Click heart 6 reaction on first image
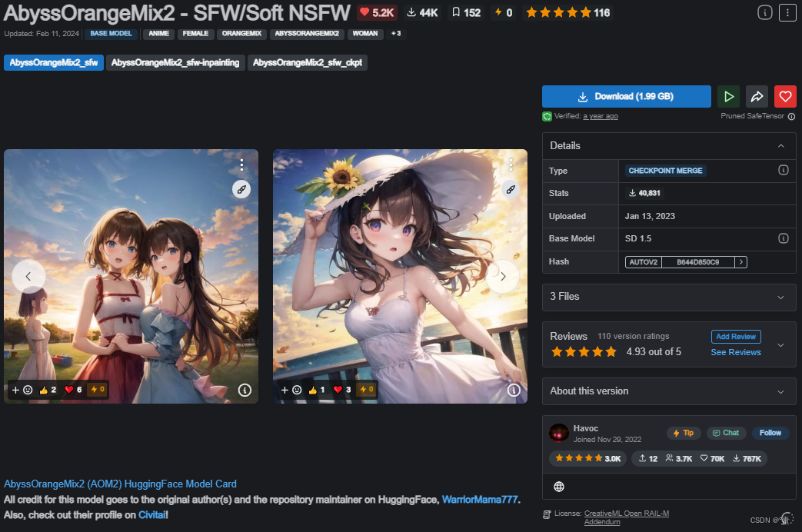This screenshot has width=802, height=532. tap(73, 390)
